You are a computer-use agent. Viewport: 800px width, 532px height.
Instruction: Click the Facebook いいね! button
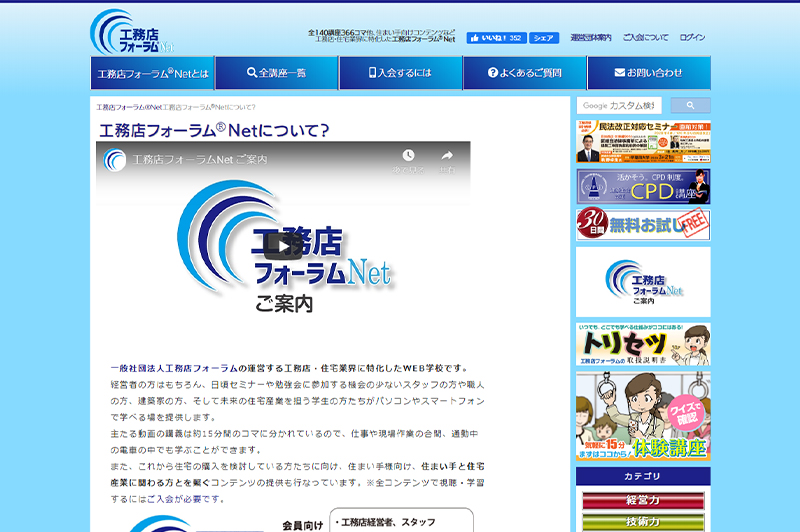click(496, 38)
